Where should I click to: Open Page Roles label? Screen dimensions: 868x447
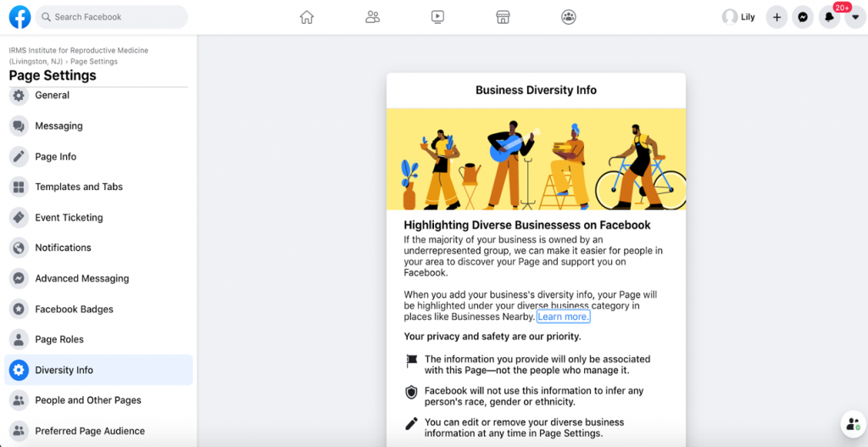59,339
